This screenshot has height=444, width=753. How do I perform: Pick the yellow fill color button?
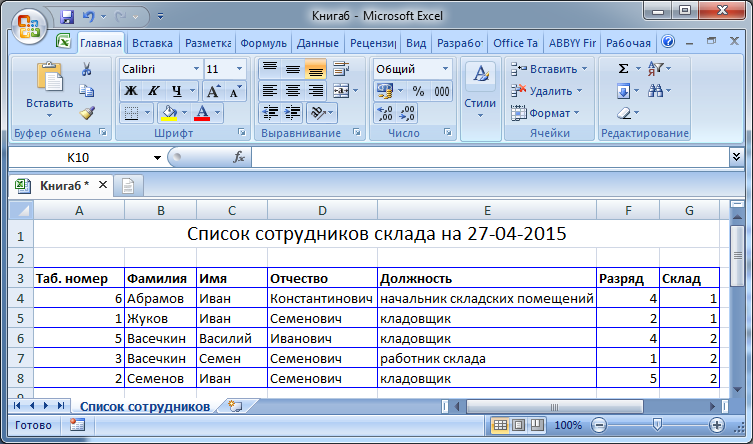[169, 113]
